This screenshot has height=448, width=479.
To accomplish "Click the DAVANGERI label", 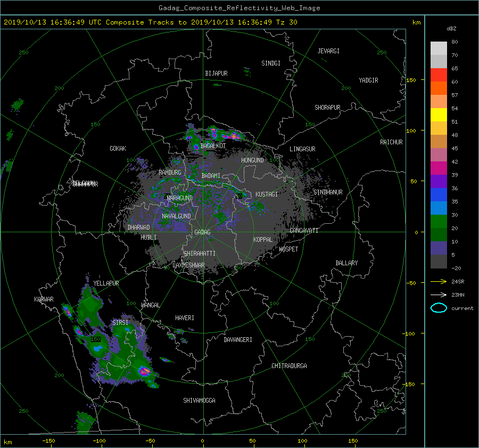I will [238, 340].
